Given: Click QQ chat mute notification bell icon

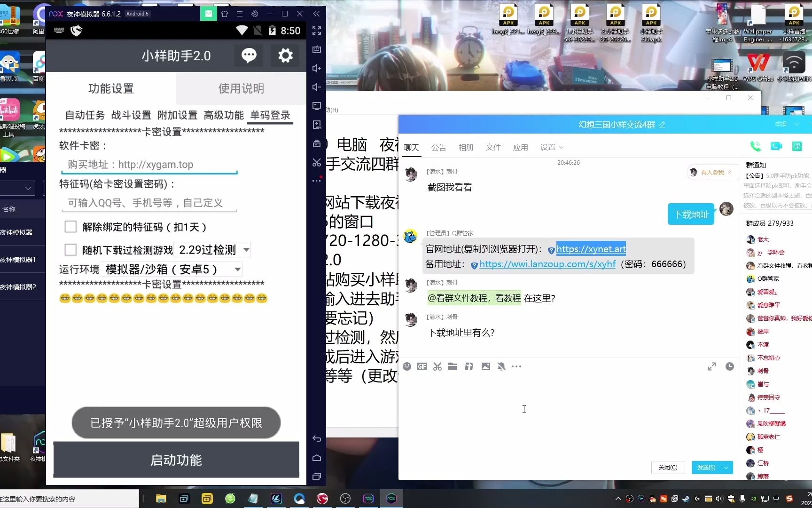Looking at the screenshot, I should (501, 366).
